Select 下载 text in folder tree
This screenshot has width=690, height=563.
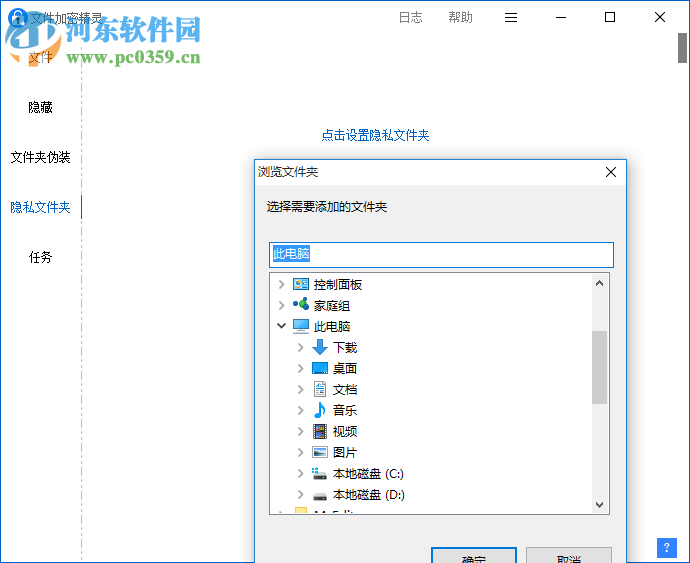click(345, 347)
